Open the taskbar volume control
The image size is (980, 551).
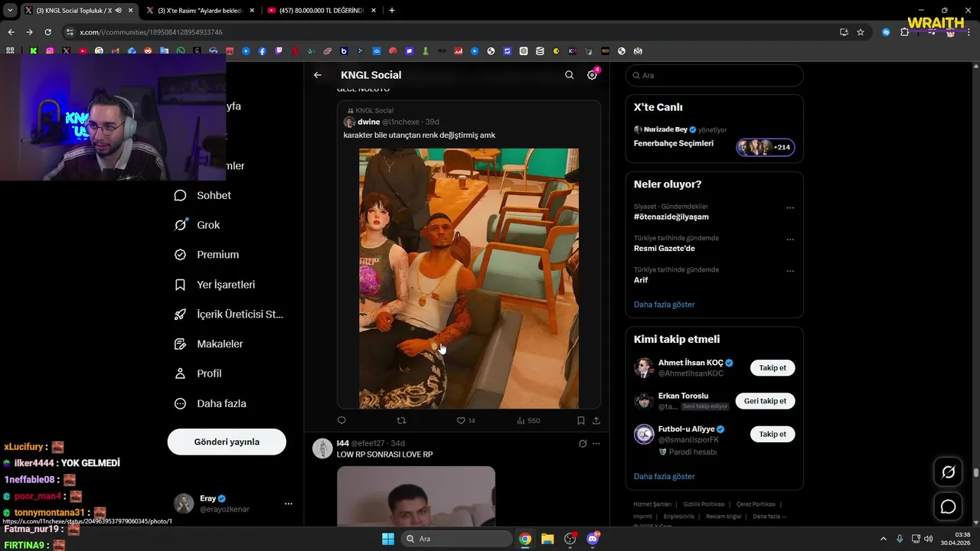tap(928, 539)
